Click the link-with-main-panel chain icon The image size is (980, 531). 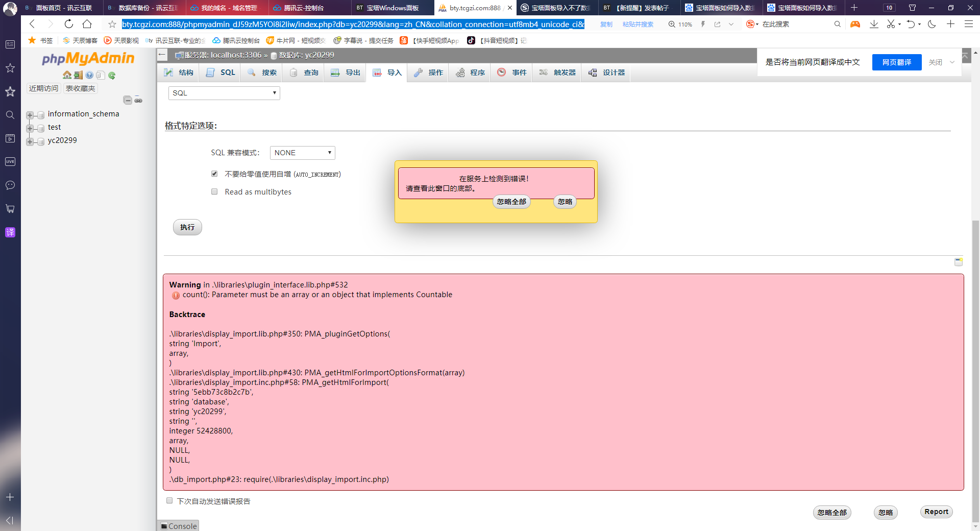point(138,100)
